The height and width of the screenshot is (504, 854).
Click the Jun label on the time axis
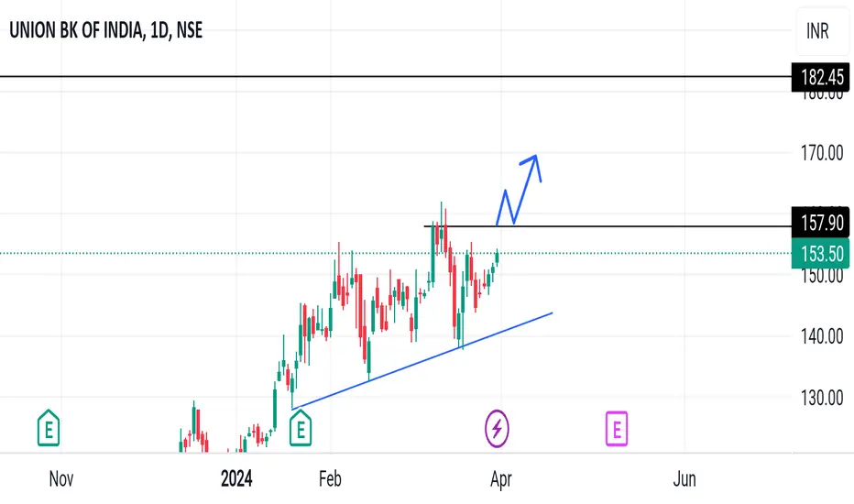pos(684,479)
